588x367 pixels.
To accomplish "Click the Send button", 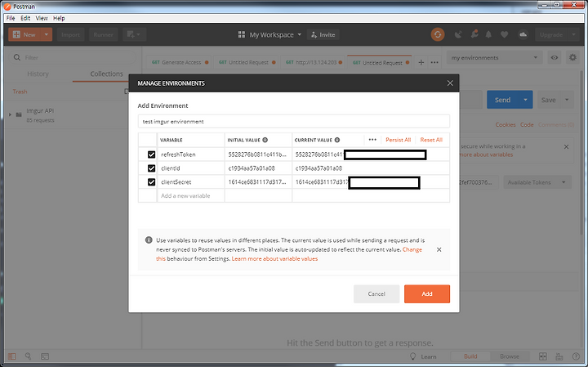I will [502, 100].
